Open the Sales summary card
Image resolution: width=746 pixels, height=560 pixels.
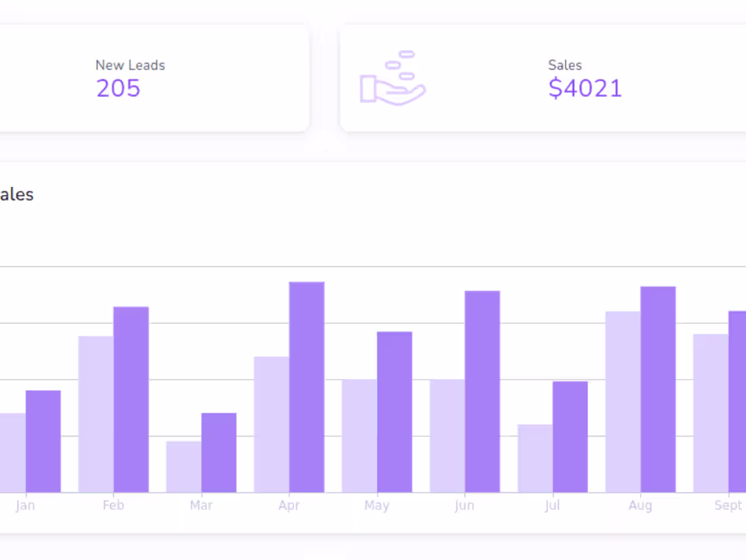click(543, 77)
